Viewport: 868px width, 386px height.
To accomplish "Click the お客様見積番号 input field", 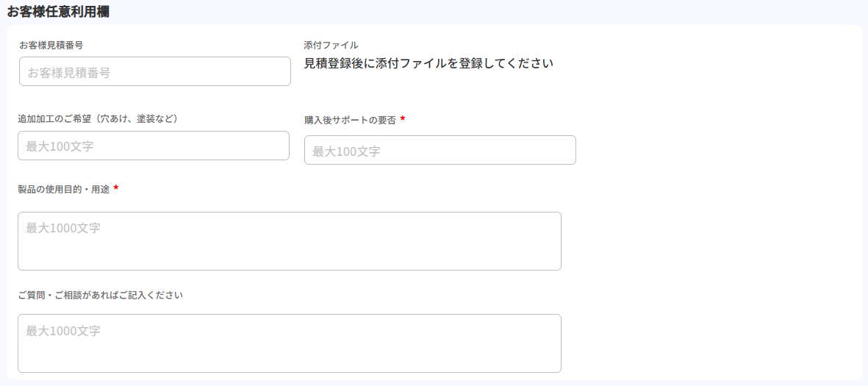I will pyautogui.click(x=155, y=71).
